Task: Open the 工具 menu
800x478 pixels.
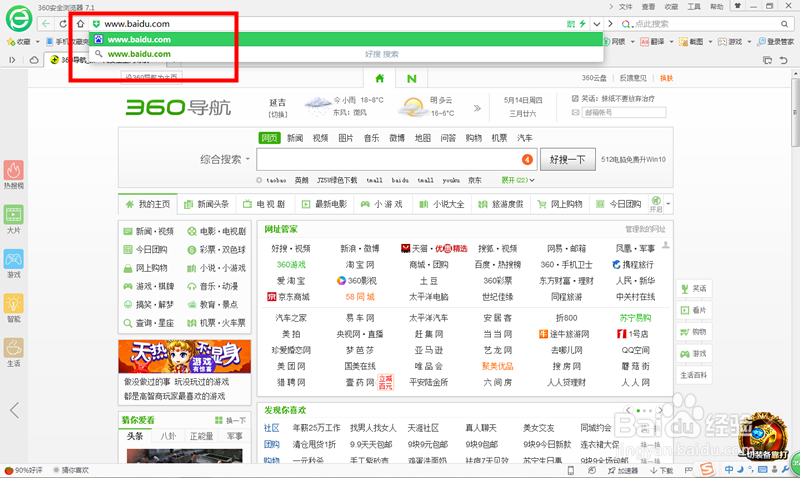Action: (694, 7)
